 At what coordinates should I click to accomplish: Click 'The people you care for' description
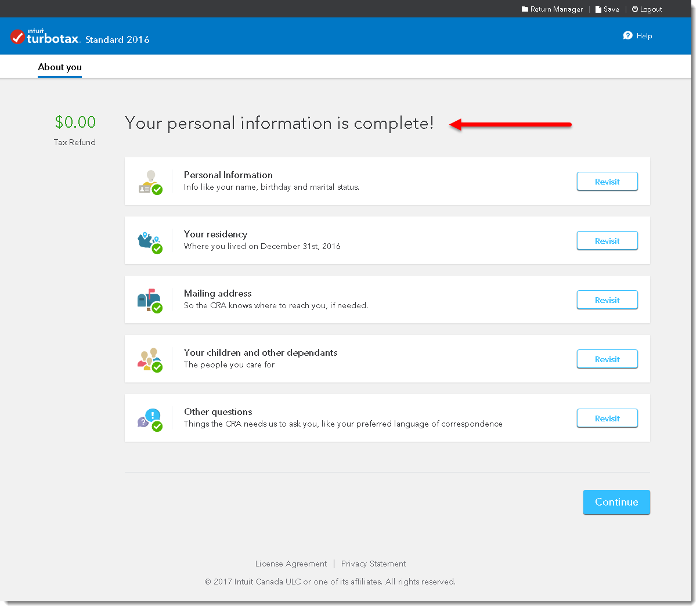[x=229, y=364]
